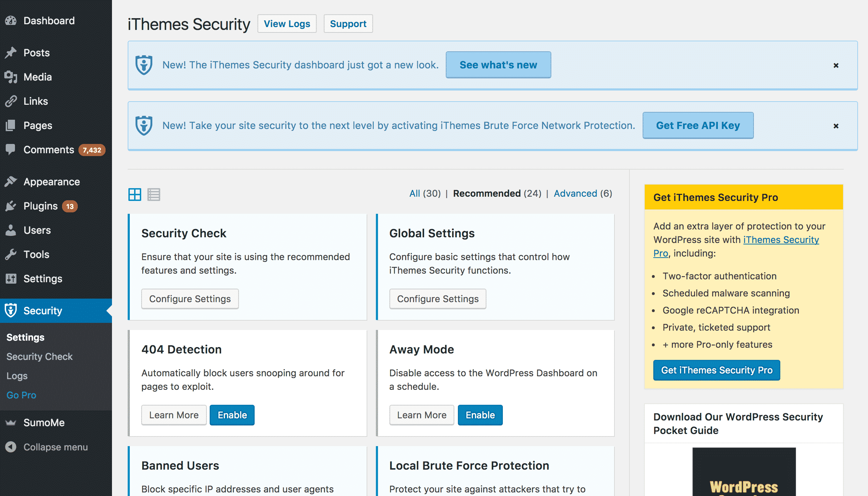Open Media menu
Screen dimensions: 868x496
[37, 77]
